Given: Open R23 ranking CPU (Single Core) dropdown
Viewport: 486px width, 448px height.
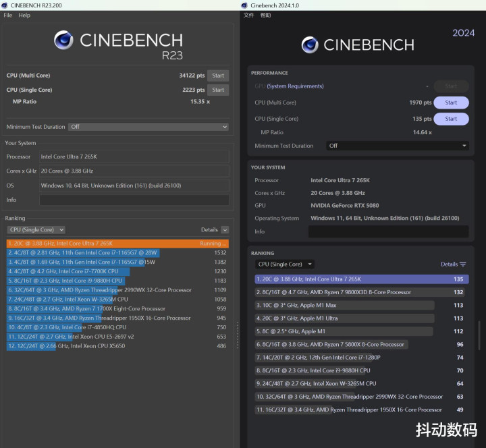Looking at the screenshot, I should coord(36,230).
